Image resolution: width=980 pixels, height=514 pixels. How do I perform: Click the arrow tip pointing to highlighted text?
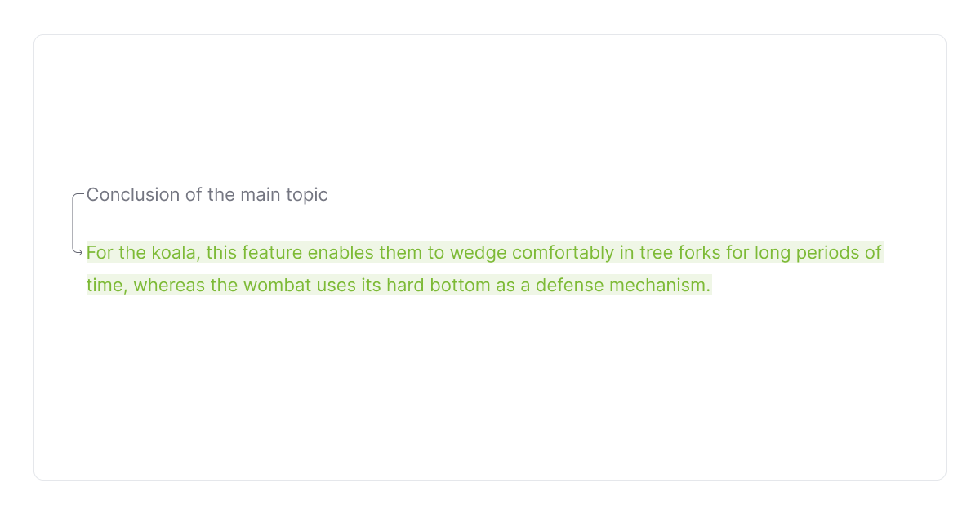(82, 251)
